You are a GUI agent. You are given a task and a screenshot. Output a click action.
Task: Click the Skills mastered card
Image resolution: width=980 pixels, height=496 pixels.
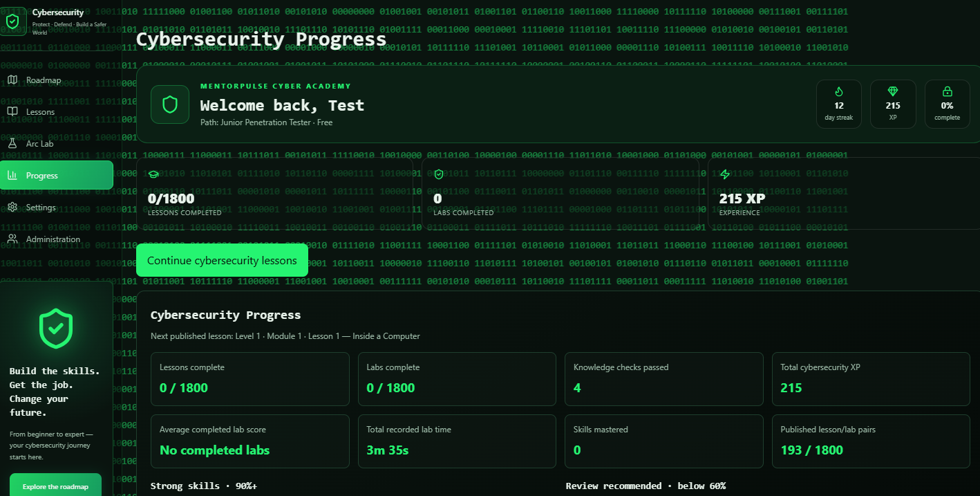[x=664, y=441]
